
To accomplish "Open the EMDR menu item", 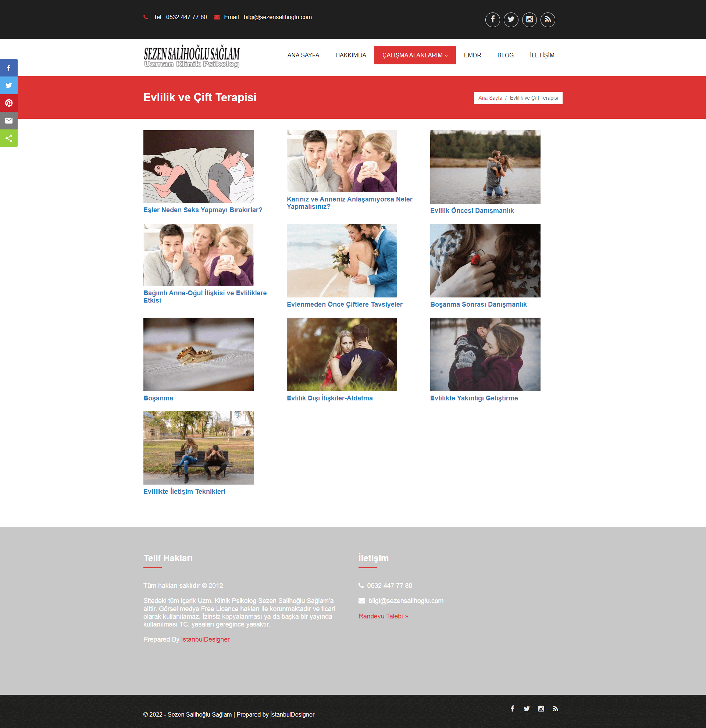I will [473, 56].
